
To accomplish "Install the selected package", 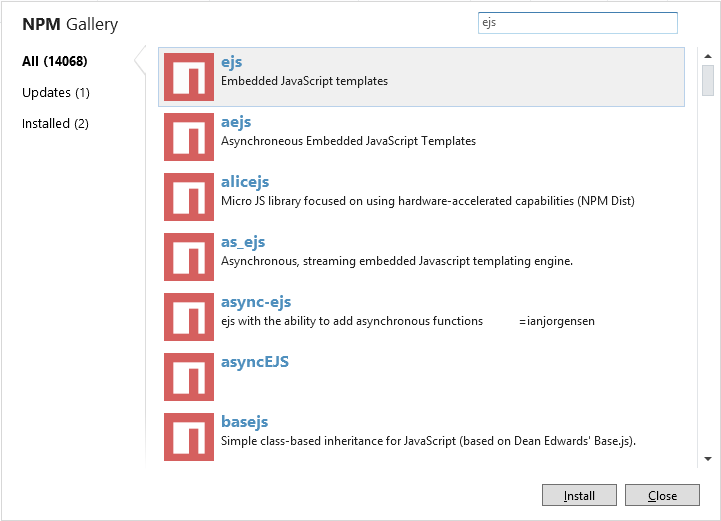I will pos(579,495).
